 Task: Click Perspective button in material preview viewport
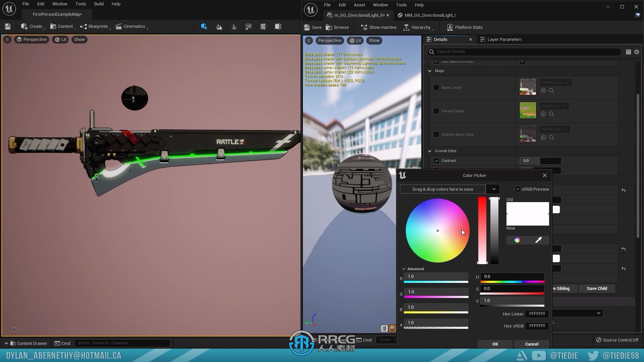[x=330, y=41]
